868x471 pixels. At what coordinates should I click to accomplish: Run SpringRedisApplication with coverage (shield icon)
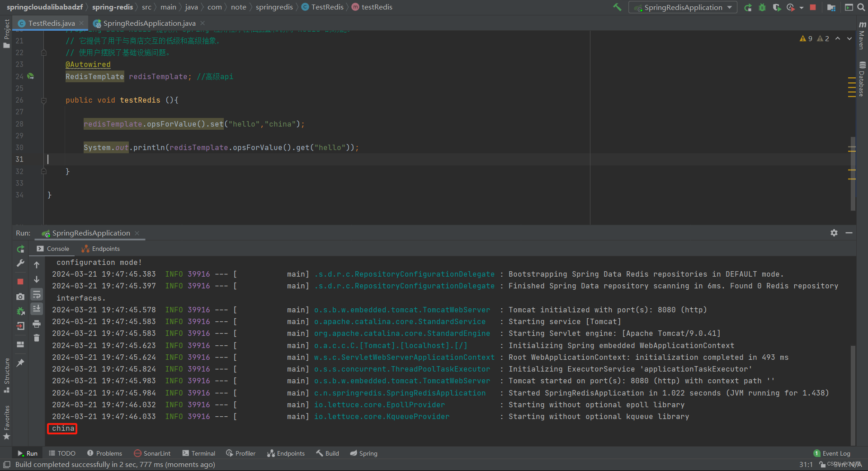tap(776, 7)
